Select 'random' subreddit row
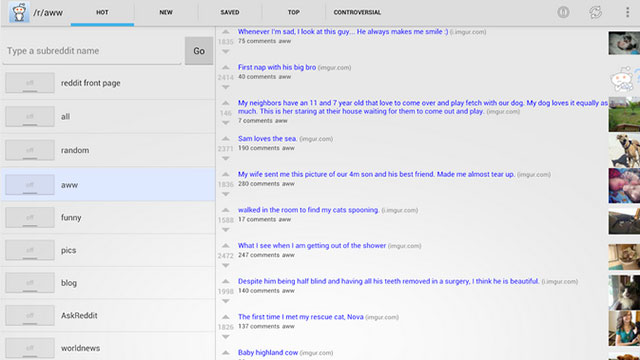 click(x=108, y=150)
